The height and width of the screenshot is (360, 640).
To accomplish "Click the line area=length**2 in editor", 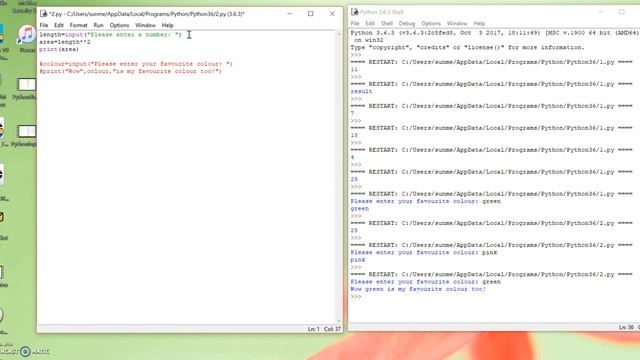I will (65, 42).
